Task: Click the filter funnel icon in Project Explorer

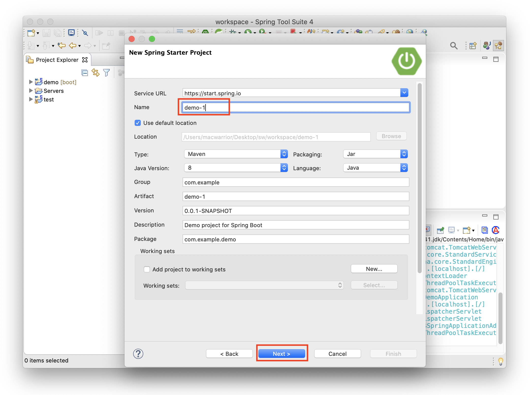Action: 106,73
